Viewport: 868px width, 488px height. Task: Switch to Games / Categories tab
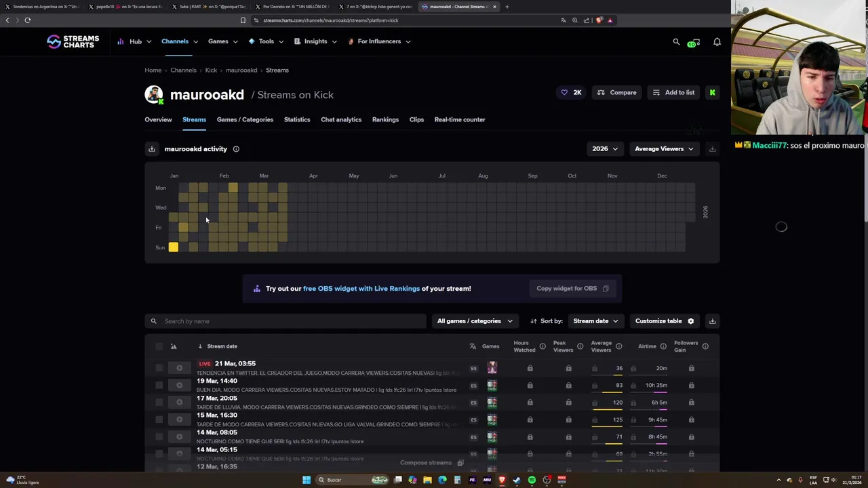[x=245, y=120]
